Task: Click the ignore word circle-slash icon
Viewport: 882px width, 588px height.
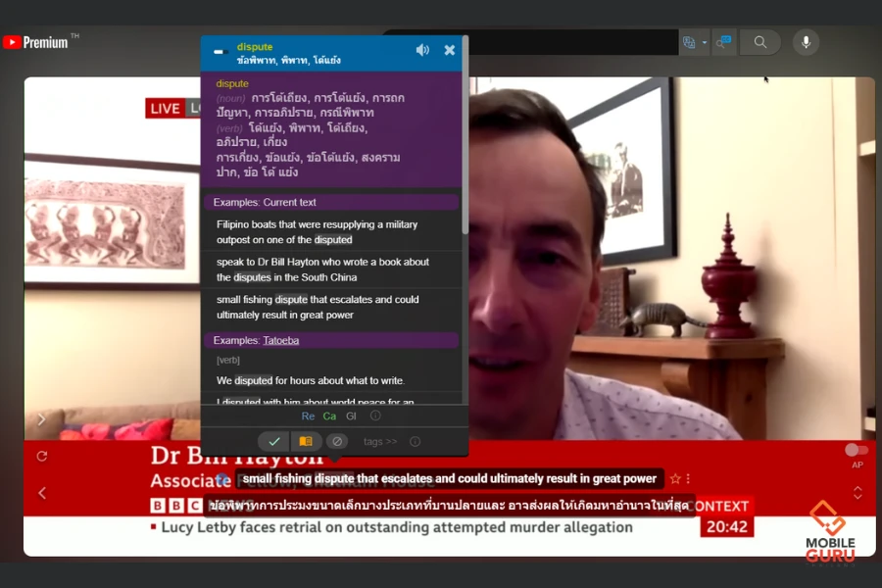Action: 336,442
